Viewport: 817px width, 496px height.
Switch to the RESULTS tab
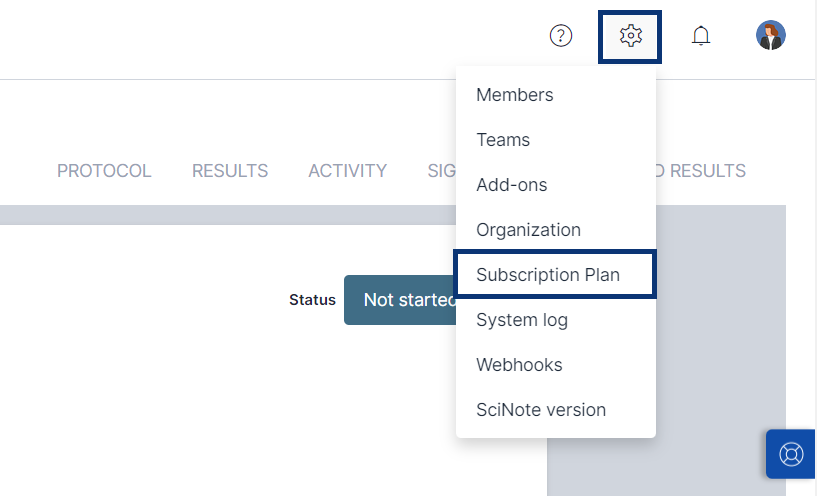(x=230, y=171)
